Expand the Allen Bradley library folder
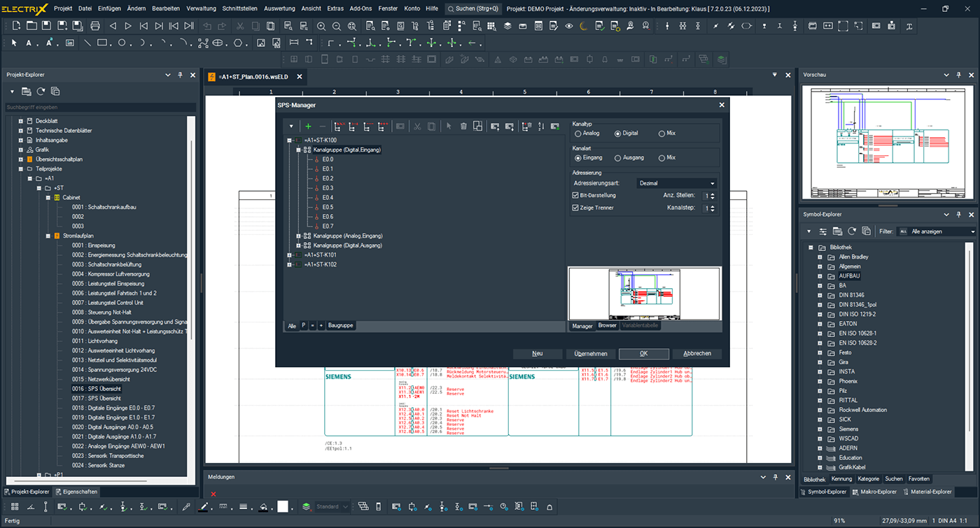The height and width of the screenshot is (528, 980). (820, 257)
